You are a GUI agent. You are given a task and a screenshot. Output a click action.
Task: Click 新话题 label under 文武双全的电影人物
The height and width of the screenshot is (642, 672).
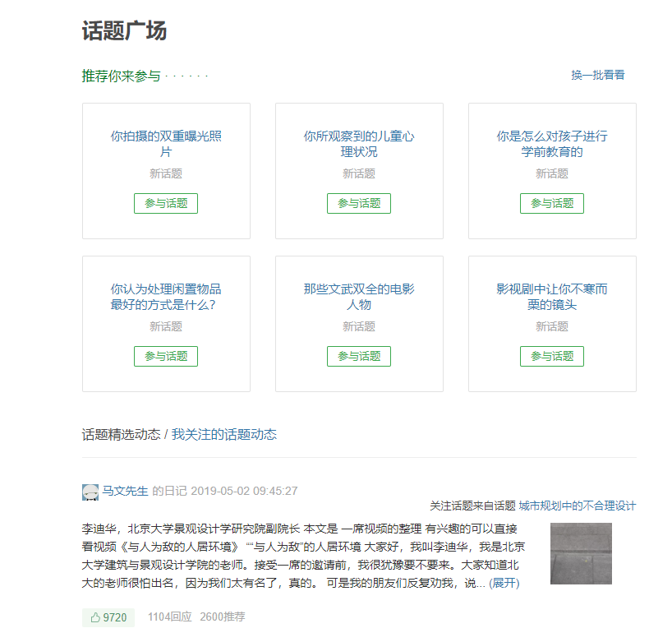tap(359, 327)
